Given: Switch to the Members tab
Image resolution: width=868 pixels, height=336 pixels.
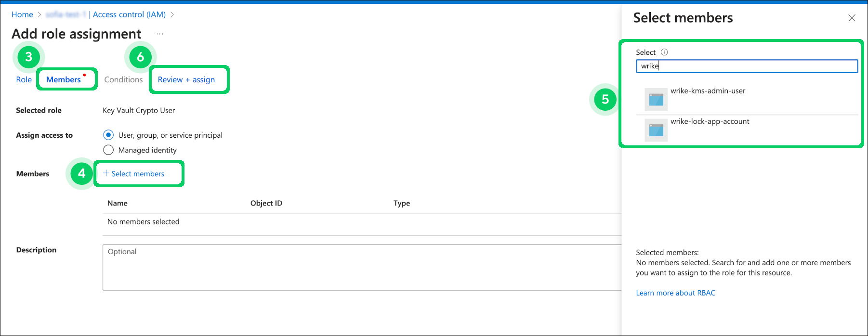Looking at the screenshot, I should [64, 79].
